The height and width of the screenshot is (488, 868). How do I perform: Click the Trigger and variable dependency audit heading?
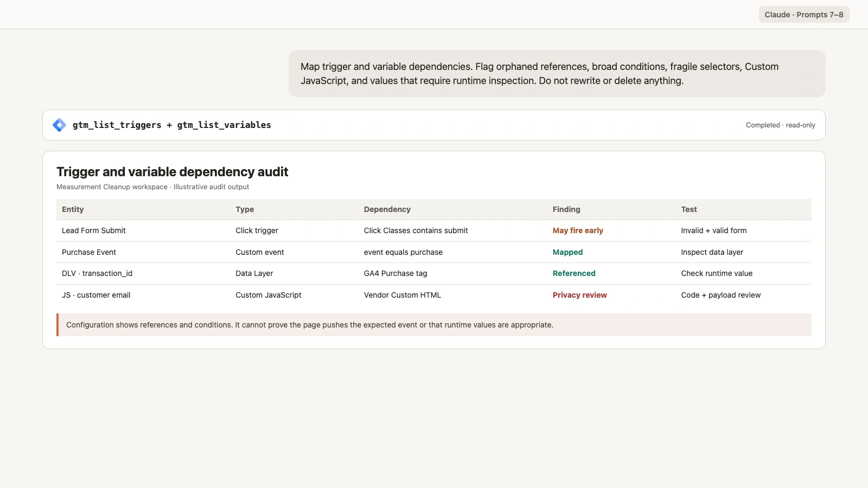172,172
